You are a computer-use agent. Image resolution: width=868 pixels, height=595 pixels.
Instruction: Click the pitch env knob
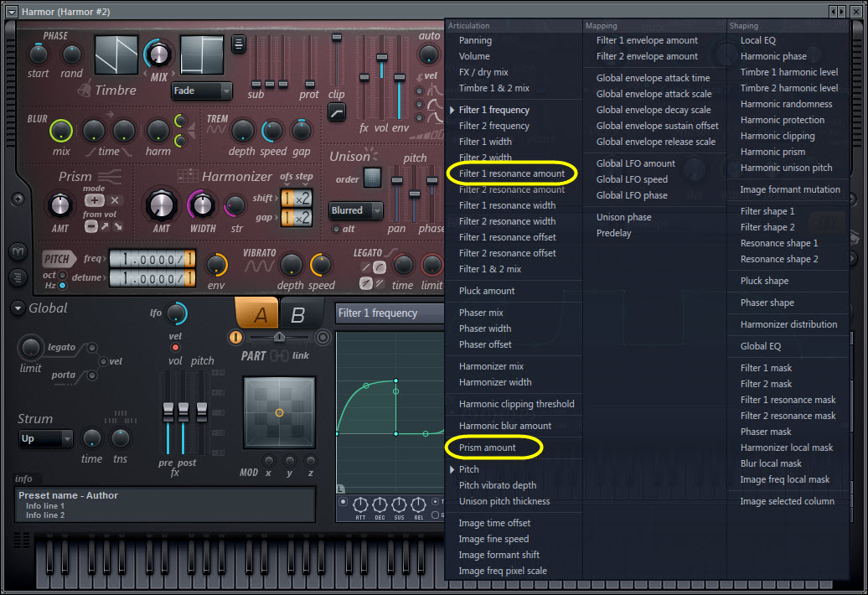(x=216, y=265)
